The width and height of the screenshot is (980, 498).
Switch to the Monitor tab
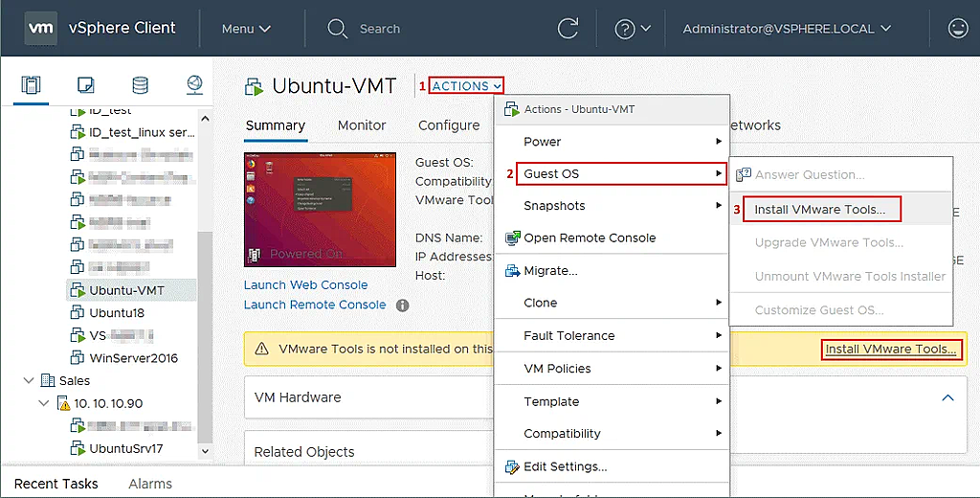362,125
